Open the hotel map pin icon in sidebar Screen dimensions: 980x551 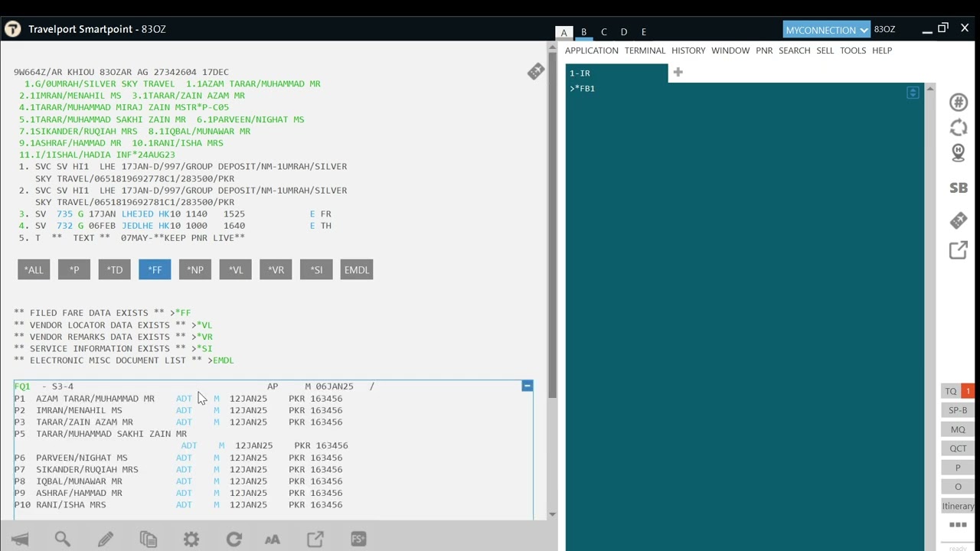coord(959,153)
